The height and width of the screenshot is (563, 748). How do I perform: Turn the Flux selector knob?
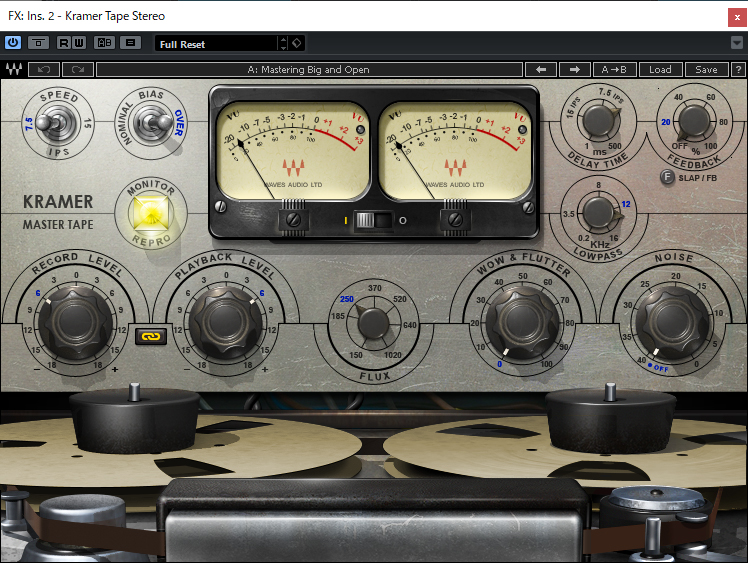373,324
